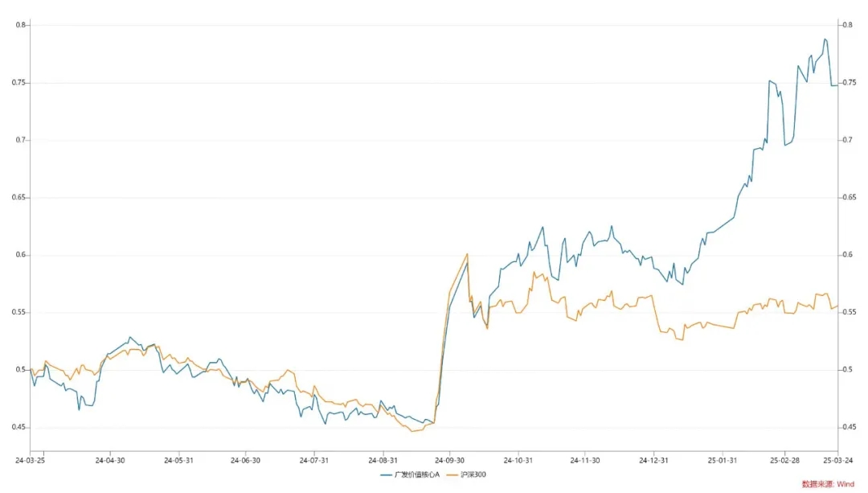
Task: Click the 0.45 label on right axis
Action: [850, 427]
